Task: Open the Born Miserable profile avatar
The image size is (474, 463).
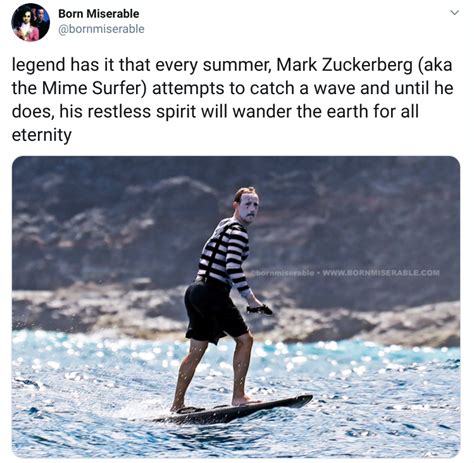Action: 30,22
